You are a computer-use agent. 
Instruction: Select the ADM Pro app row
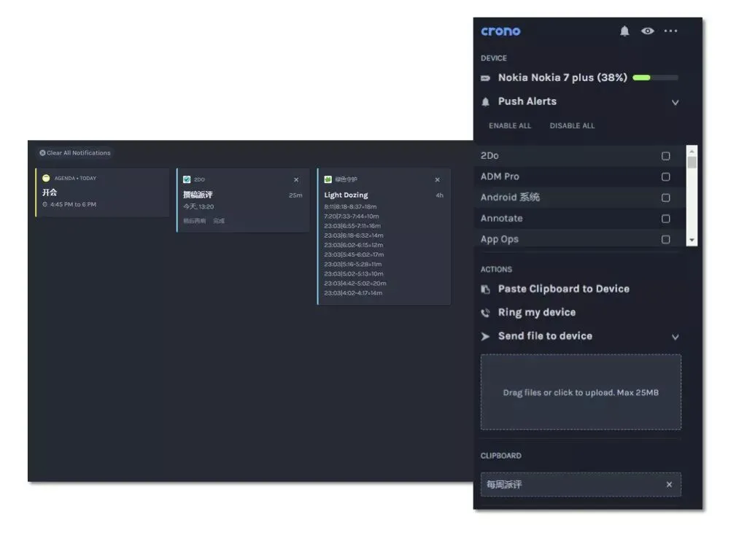[580, 176]
